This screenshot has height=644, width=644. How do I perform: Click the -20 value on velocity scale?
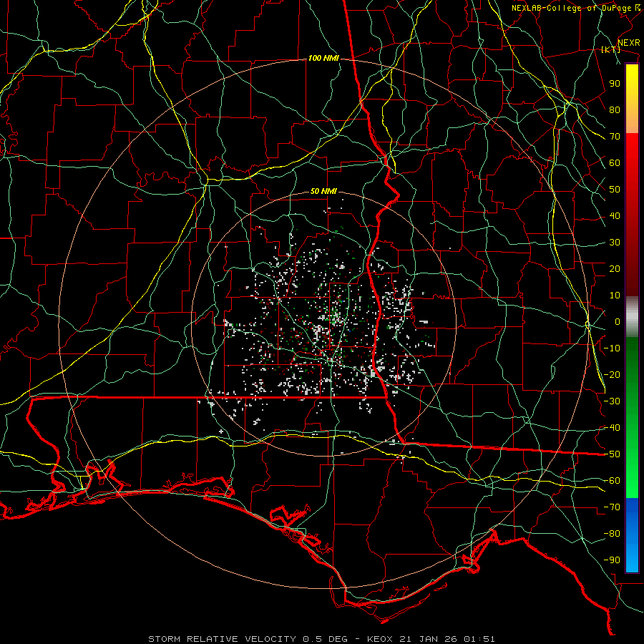click(612, 375)
